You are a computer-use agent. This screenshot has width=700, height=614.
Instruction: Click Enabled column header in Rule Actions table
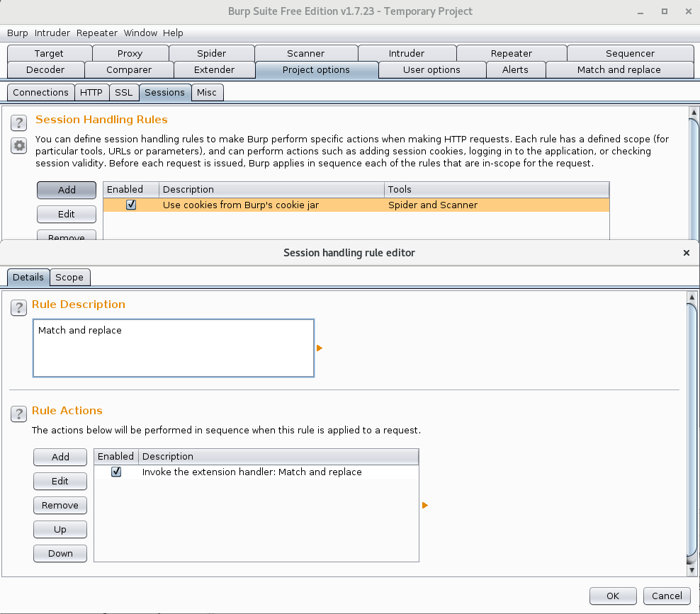point(116,456)
